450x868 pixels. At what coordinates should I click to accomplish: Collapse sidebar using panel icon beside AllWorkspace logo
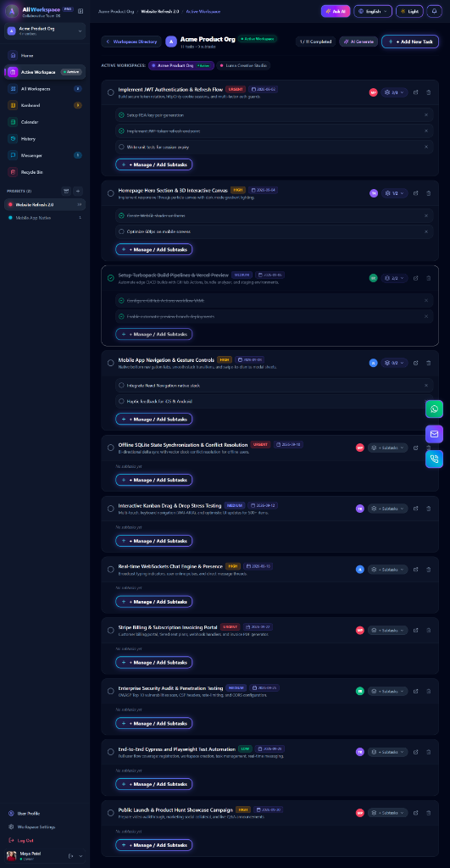81,10
